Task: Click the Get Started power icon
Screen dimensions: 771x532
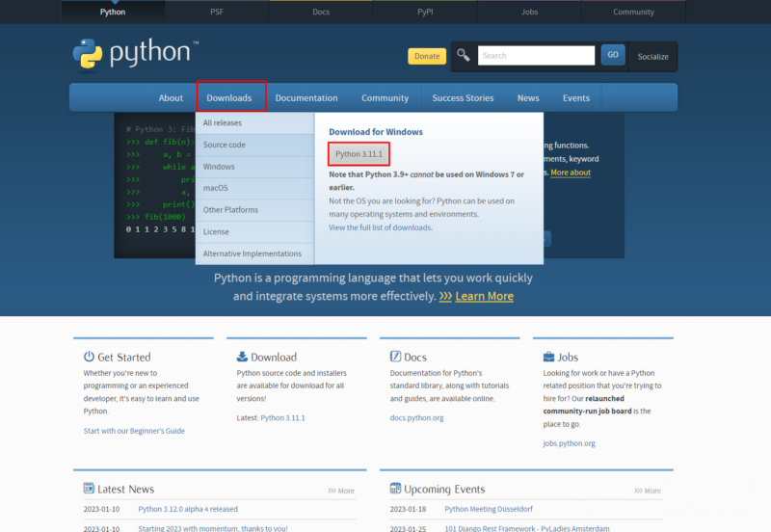Action: 89,357
